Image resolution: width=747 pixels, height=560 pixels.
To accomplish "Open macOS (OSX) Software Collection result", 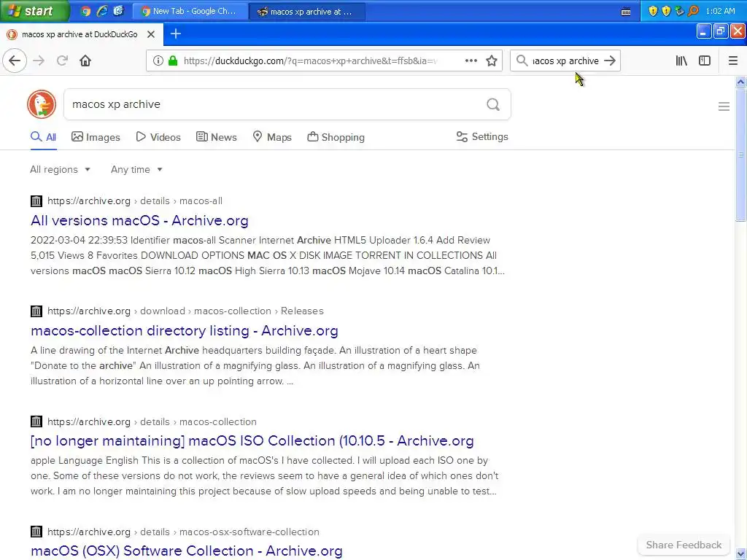I will pos(186,551).
